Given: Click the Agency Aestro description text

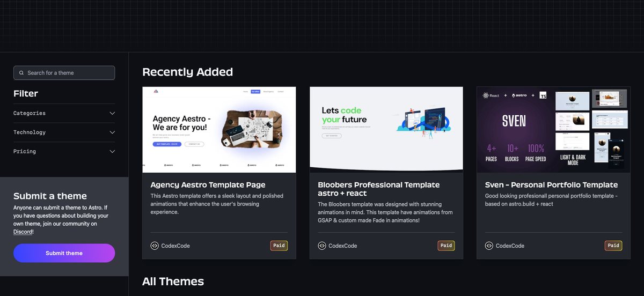Looking at the screenshot, I should 217,204.
